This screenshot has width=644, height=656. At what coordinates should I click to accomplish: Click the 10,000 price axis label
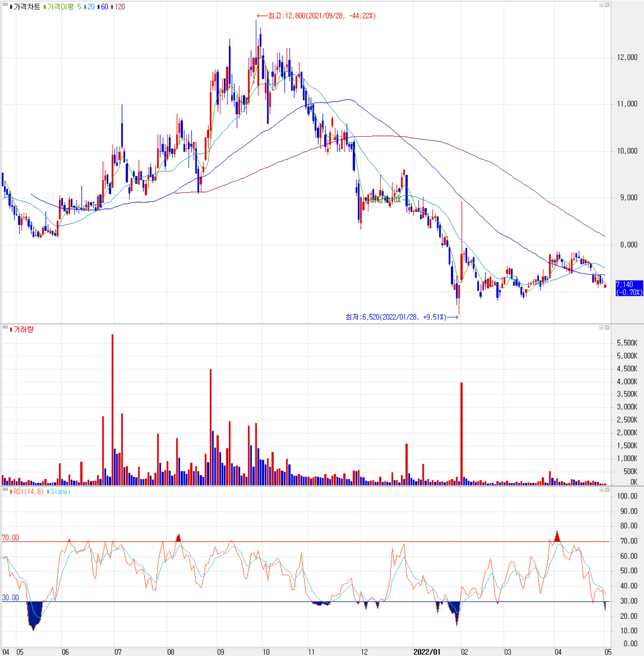(x=627, y=151)
